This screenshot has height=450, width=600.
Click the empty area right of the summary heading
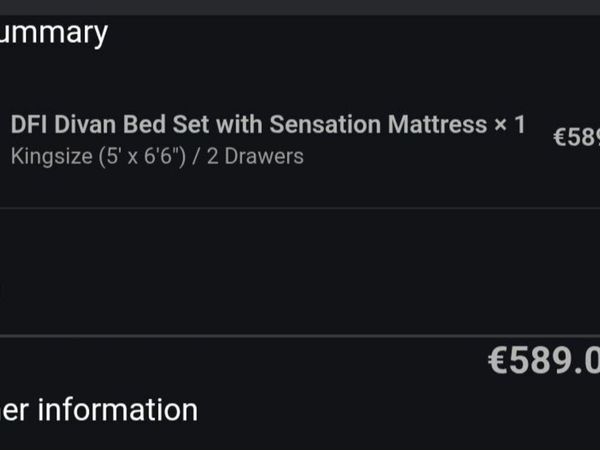[350, 32]
